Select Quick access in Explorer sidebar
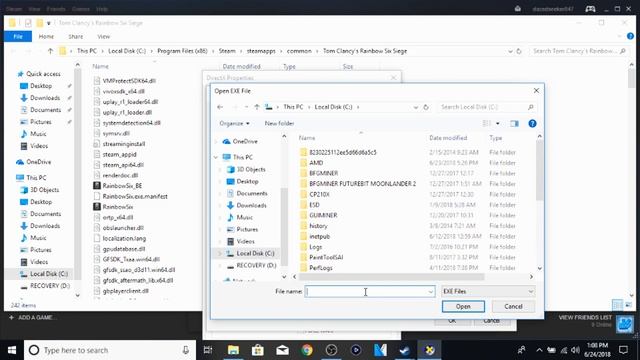The width and height of the screenshot is (640, 360). click(x=43, y=74)
